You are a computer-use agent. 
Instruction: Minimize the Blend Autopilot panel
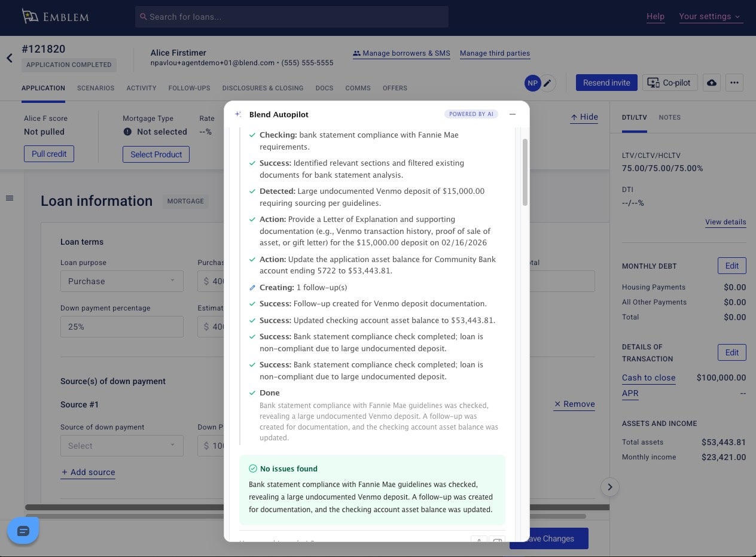(x=513, y=114)
